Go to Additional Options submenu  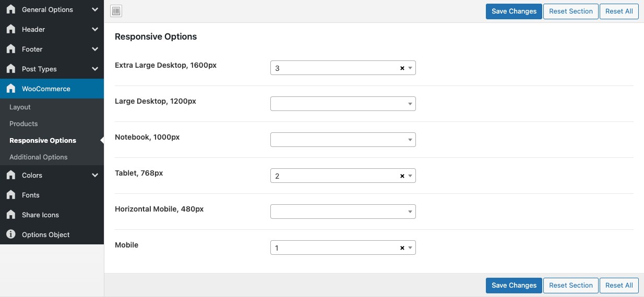tap(38, 157)
